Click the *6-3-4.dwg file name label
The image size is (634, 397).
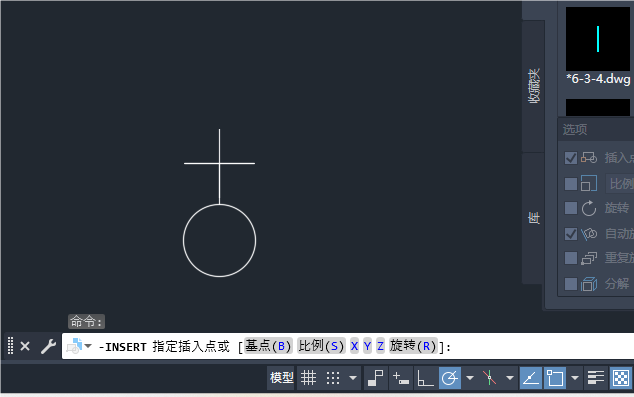(598, 78)
